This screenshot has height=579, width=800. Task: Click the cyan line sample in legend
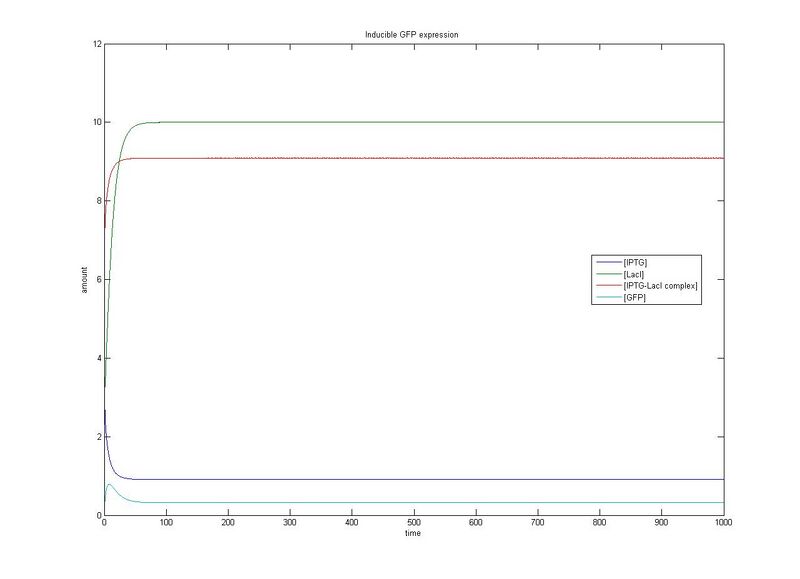click(x=606, y=298)
